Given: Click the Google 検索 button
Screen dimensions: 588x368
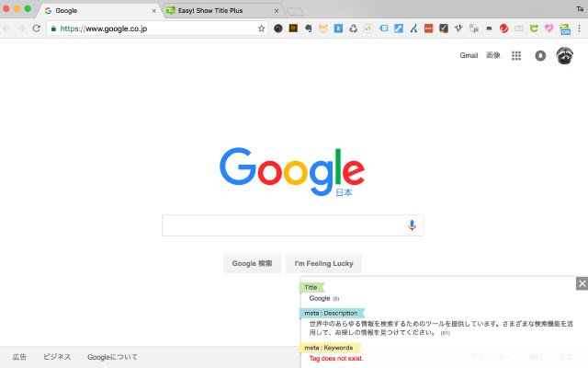Looking at the screenshot, I should pyautogui.click(x=252, y=263).
